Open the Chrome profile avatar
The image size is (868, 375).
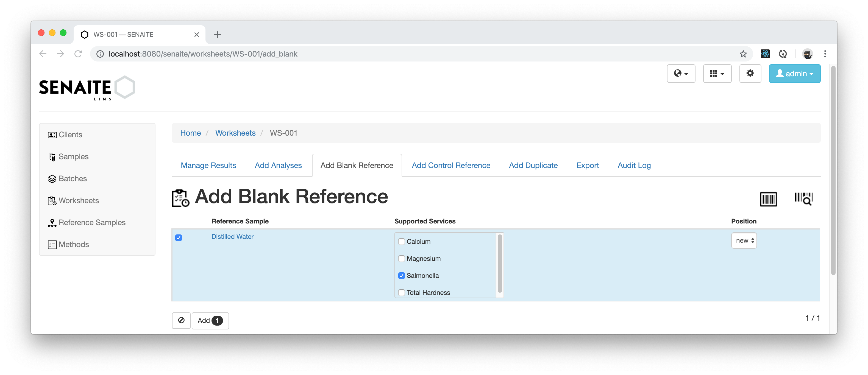coord(807,54)
